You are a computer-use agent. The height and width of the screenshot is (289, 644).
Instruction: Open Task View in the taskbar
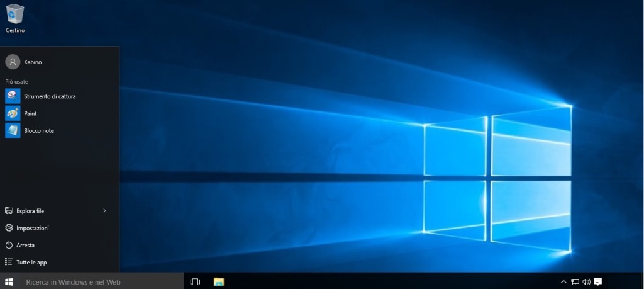195,281
